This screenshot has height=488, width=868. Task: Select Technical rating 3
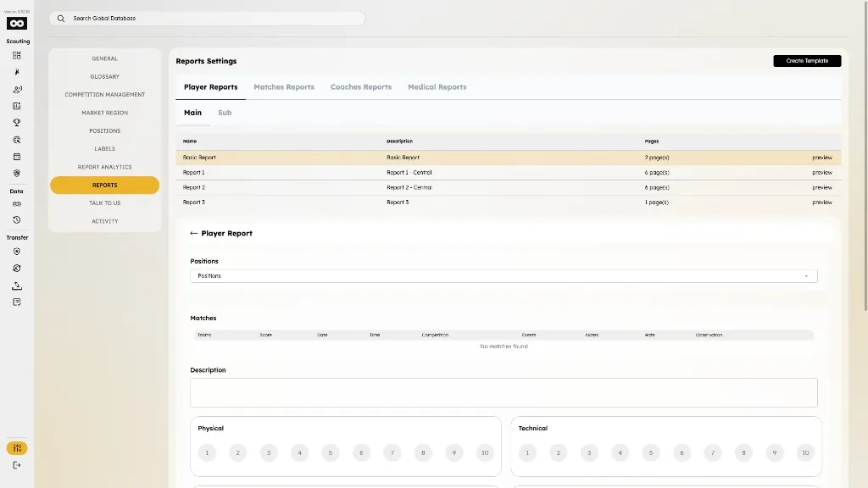coord(589,452)
